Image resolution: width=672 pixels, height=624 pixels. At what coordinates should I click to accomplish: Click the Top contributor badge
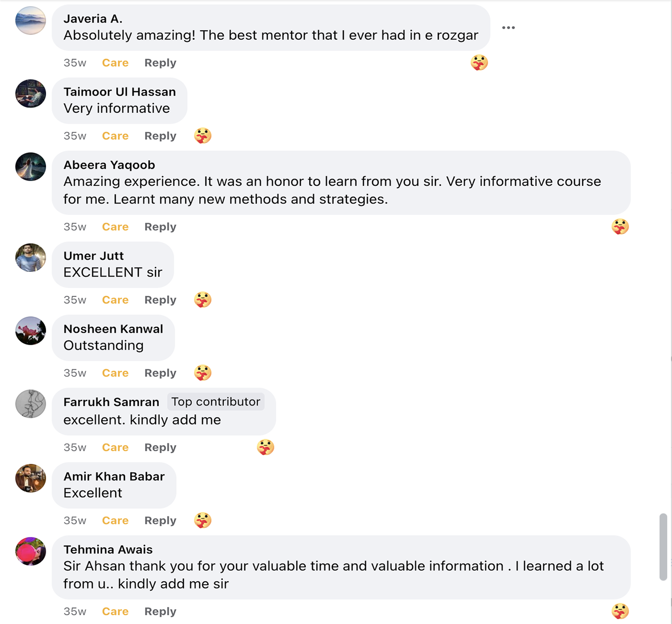pos(216,402)
